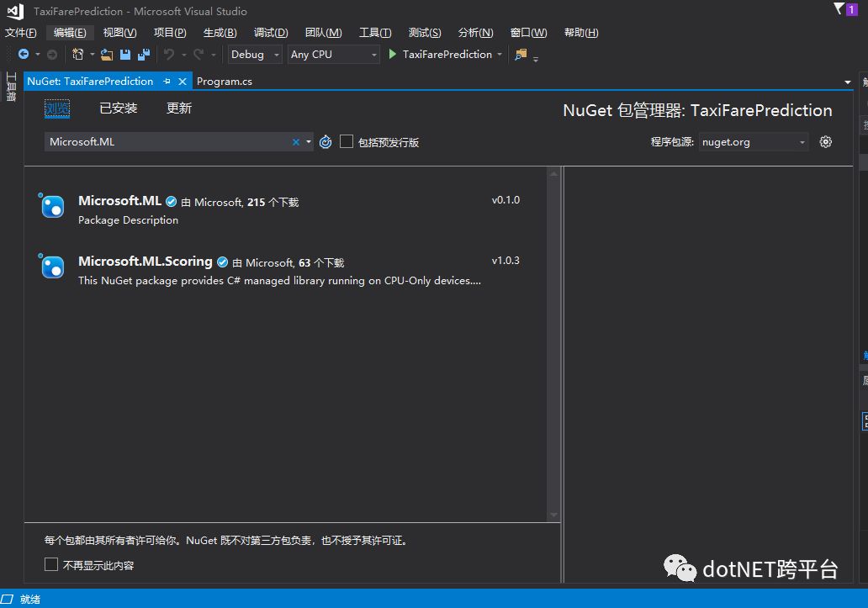Select the Microsoft.ML package title

pyautogui.click(x=119, y=201)
